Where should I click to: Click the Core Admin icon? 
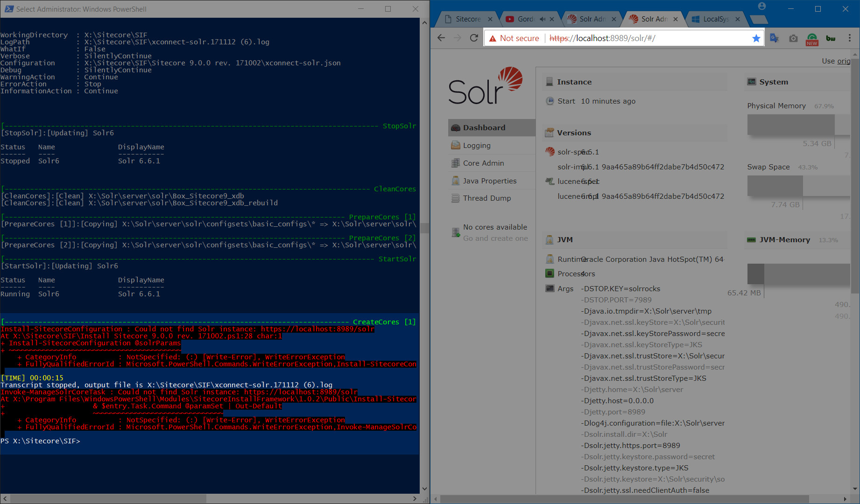(x=456, y=163)
